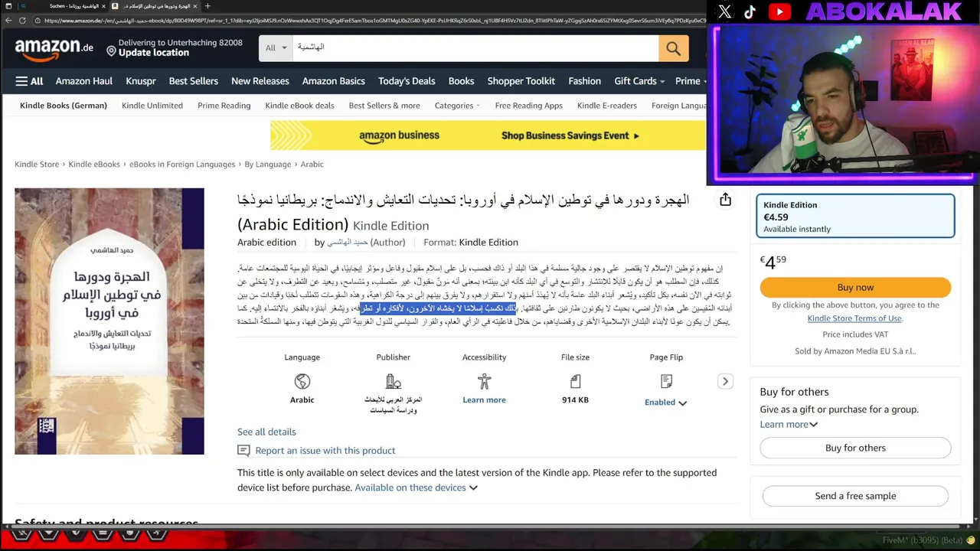Expand the Prime navigation menu

(x=690, y=81)
